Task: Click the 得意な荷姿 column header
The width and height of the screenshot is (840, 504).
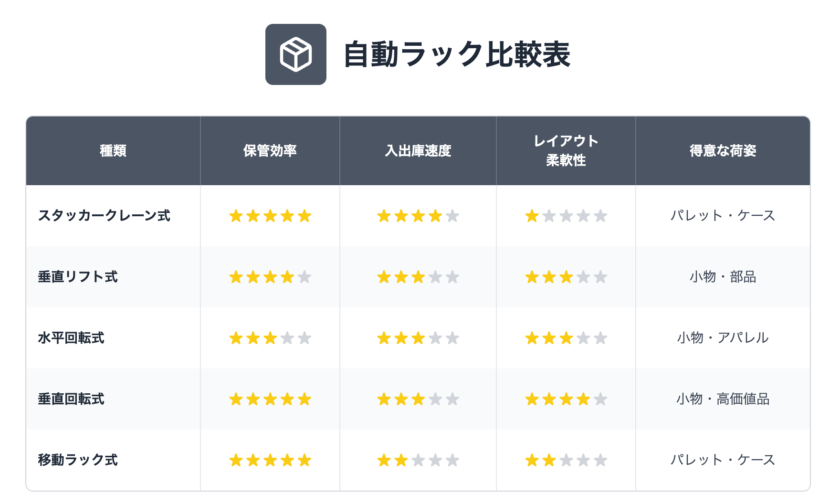Action: pyautogui.click(x=723, y=151)
